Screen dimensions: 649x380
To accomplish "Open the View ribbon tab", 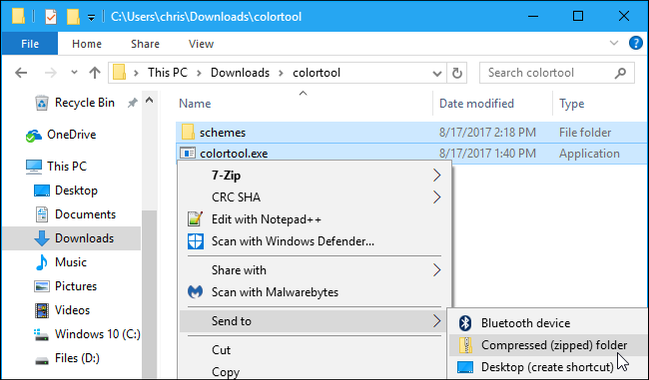I will tap(201, 44).
